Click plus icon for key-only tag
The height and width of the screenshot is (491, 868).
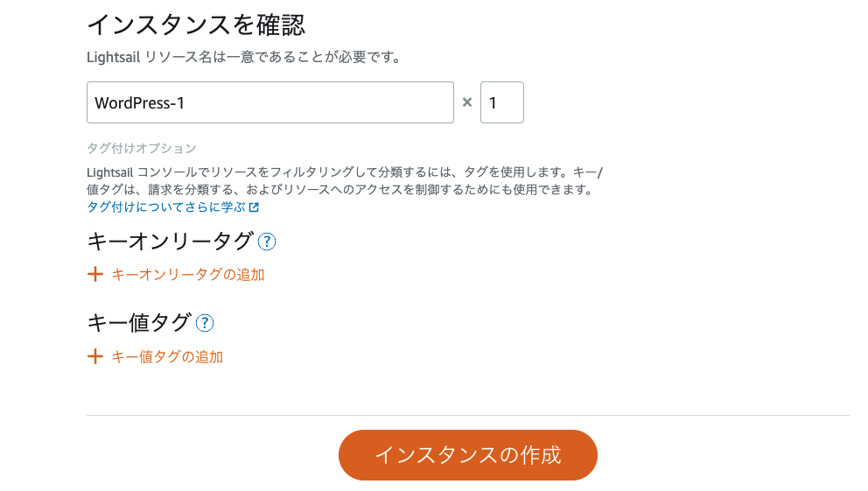tap(95, 274)
